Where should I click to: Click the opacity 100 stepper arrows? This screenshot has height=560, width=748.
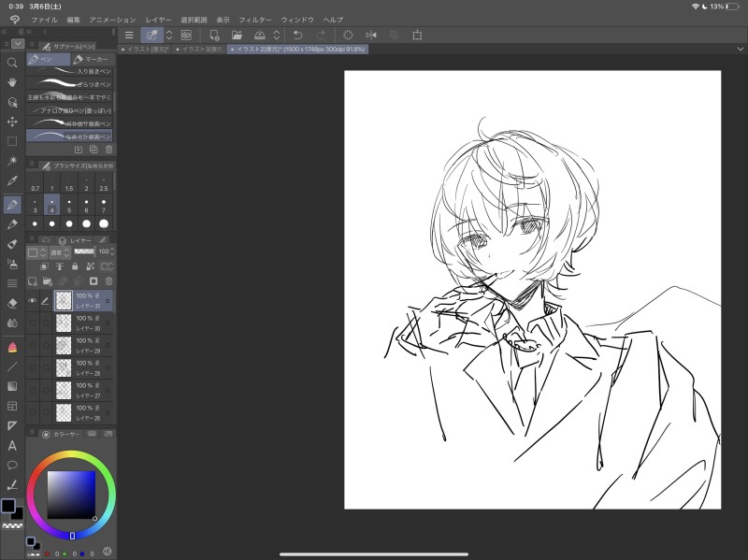tap(112, 251)
